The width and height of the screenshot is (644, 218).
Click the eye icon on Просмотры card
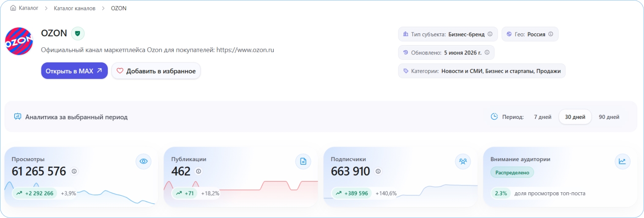[144, 161]
